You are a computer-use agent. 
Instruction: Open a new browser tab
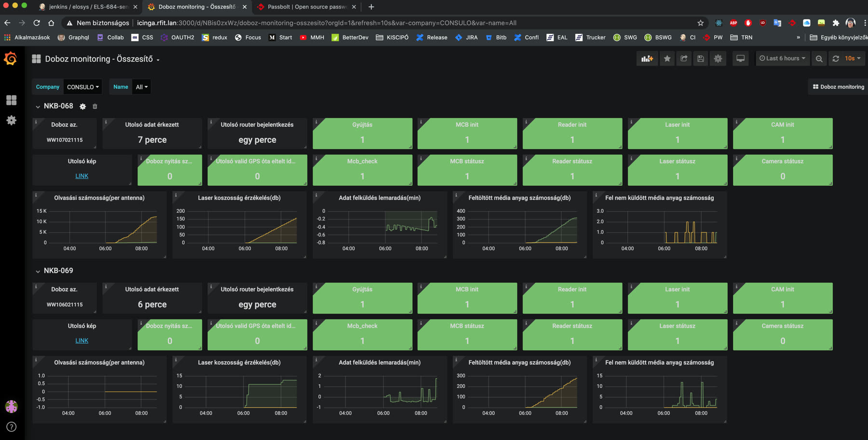tap(371, 7)
